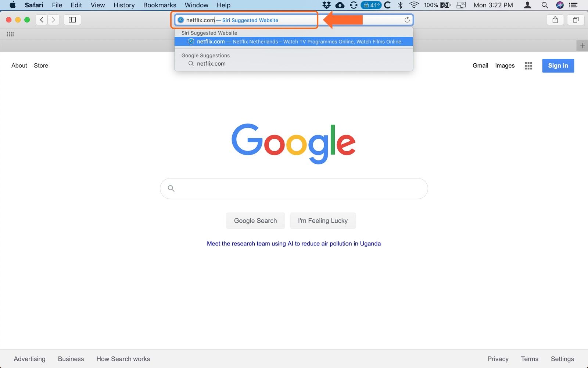Sign in to Google
Screen dimensions: 588x368
558,66
